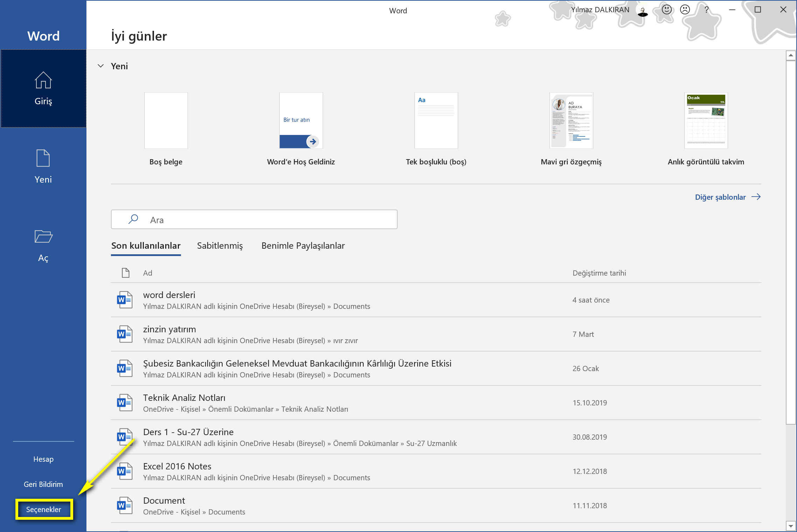The image size is (797, 532).
Task: Click the Word file icon for Teknik Analiz Notları
Action: [x=125, y=403]
